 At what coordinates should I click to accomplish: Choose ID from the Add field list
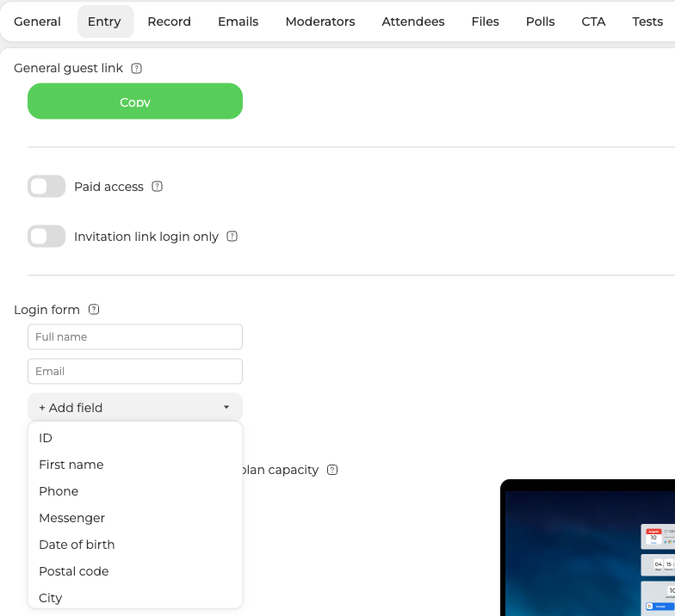135,438
